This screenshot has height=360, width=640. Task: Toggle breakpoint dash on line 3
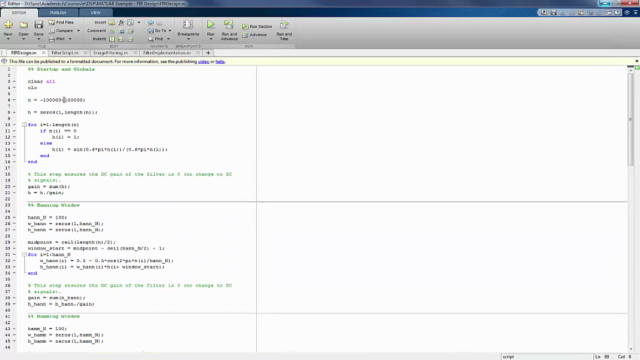click(x=14, y=82)
